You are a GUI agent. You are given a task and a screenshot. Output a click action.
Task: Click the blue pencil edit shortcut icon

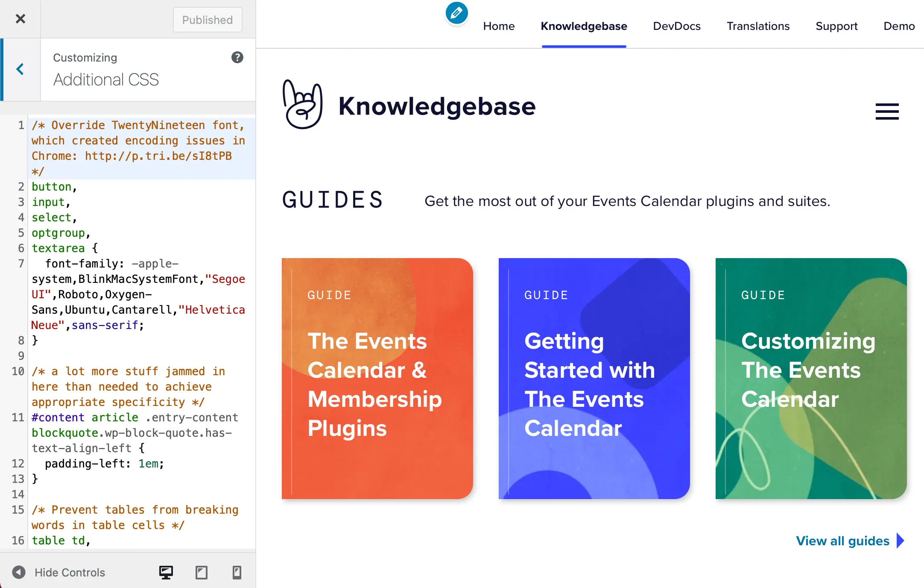pos(456,13)
